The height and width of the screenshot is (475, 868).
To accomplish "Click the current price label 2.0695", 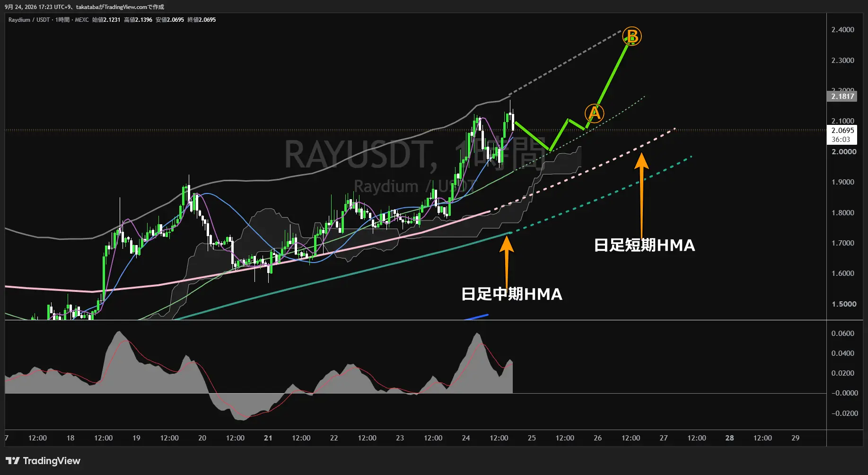I will [843, 131].
